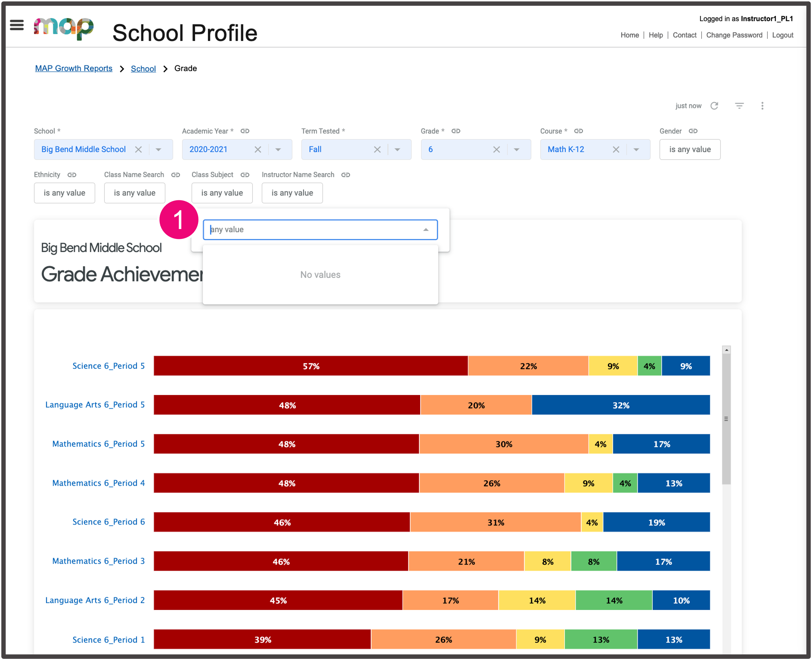
Task: Open Science 6_Period 5 class details
Action: pos(108,366)
